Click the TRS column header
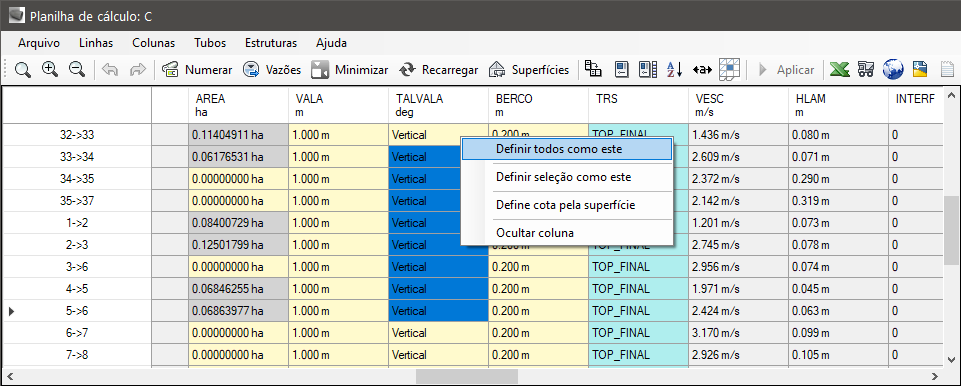961x386 pixels. (x=638, y=105)
